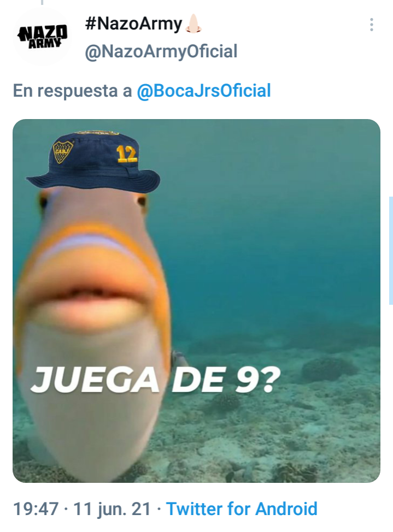The height and width of the screenshot is (532, 393).
Task: Open the #NazoArmy display name
Action: point(133,23)
